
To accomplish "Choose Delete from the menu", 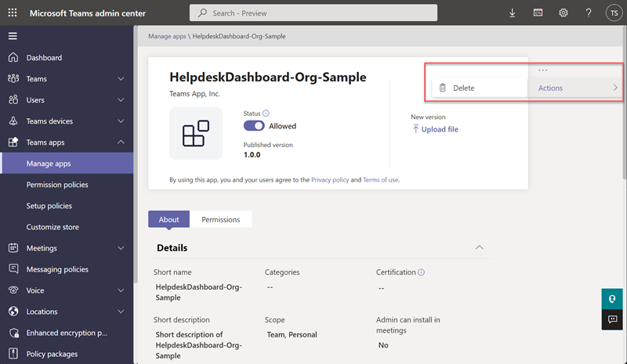I will click(480, 88).
